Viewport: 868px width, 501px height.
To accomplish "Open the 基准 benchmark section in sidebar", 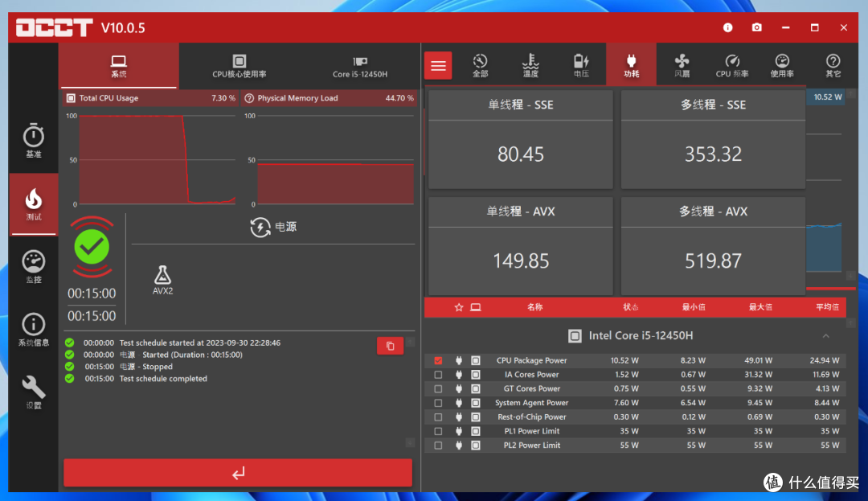I will 33,142.
